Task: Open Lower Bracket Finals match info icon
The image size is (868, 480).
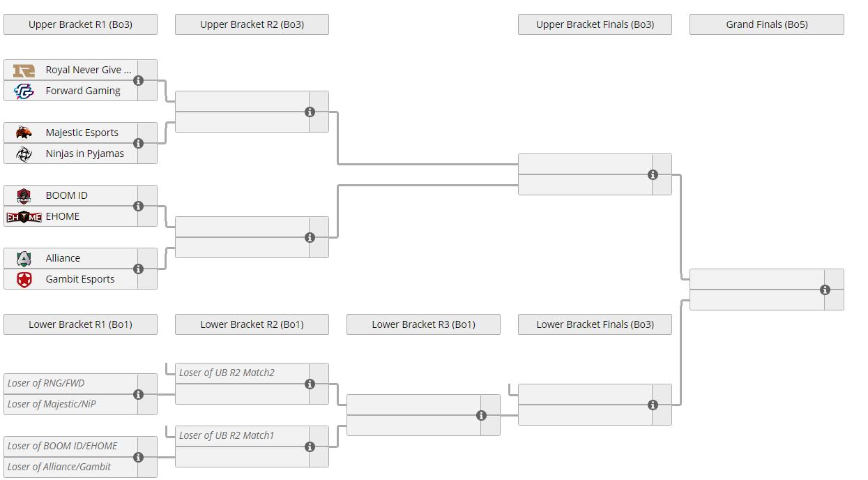Action: click(x=653, y=405)
